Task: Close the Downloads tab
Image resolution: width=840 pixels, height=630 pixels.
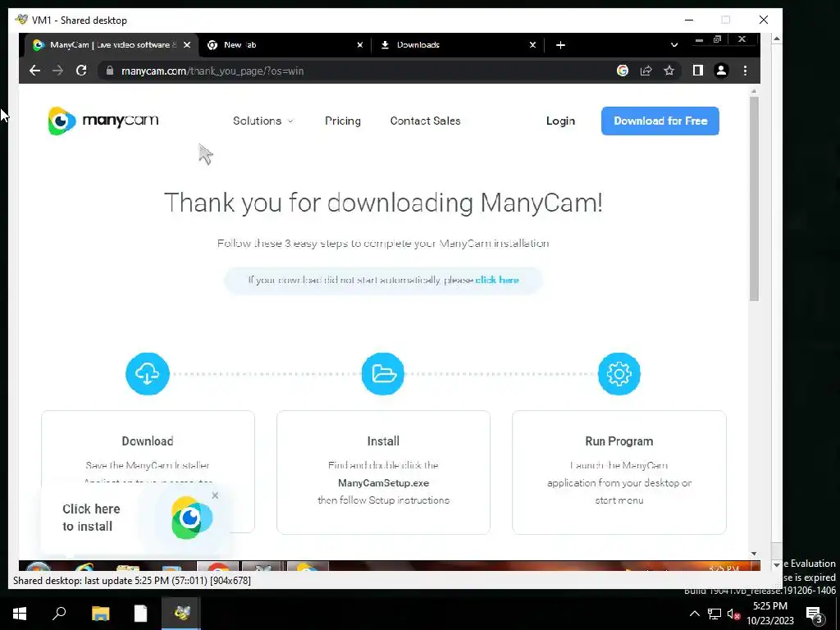Action: pyautogui.click(x=532, y=45)
